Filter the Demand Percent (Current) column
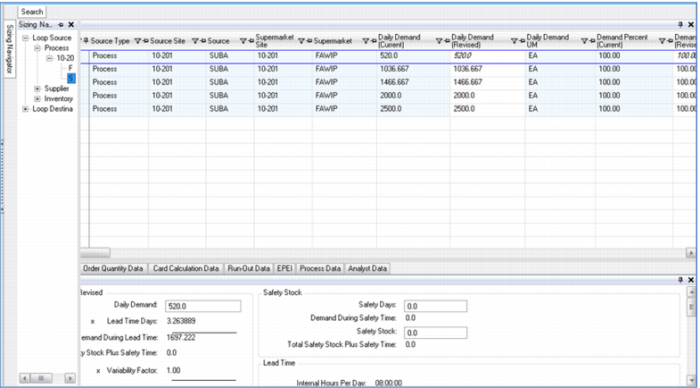Screen dimensions: 700x388 pyautogui.click(x=662, y=41)
